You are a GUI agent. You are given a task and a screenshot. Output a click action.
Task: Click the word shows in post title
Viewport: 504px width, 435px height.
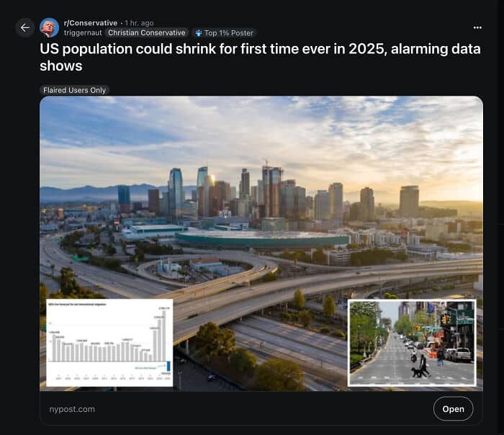click(60, 66)
